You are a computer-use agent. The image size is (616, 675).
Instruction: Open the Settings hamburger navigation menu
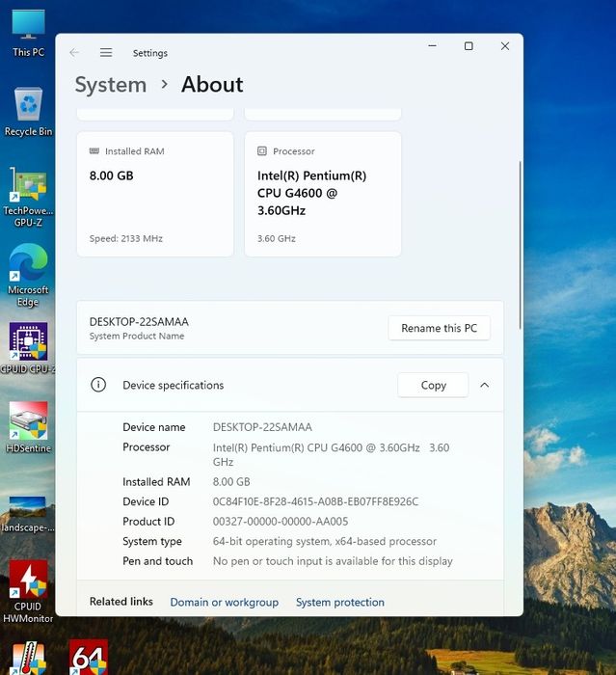(106, 52)
